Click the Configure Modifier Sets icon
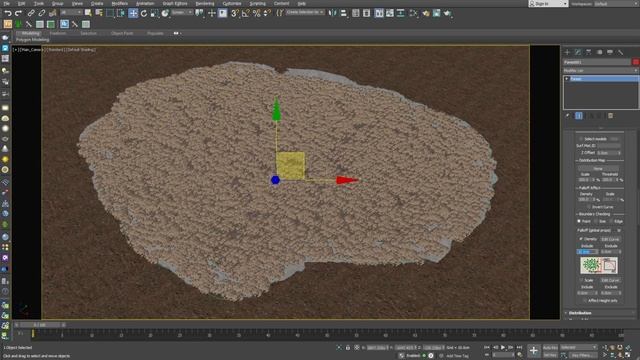Viewport: 640px width, 360px height. (611, 116)
